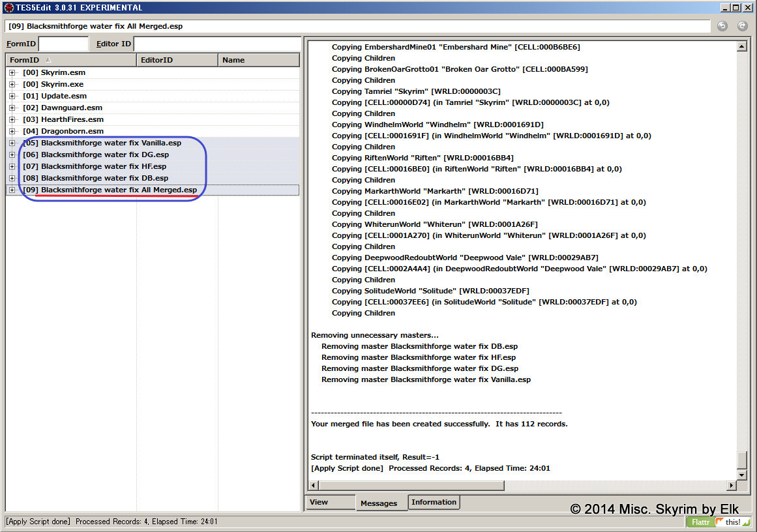This screenshot has width=757, height=532.
Task: Click 'Your merged file has been created successfully' line
Action: [x=439, y=424]
